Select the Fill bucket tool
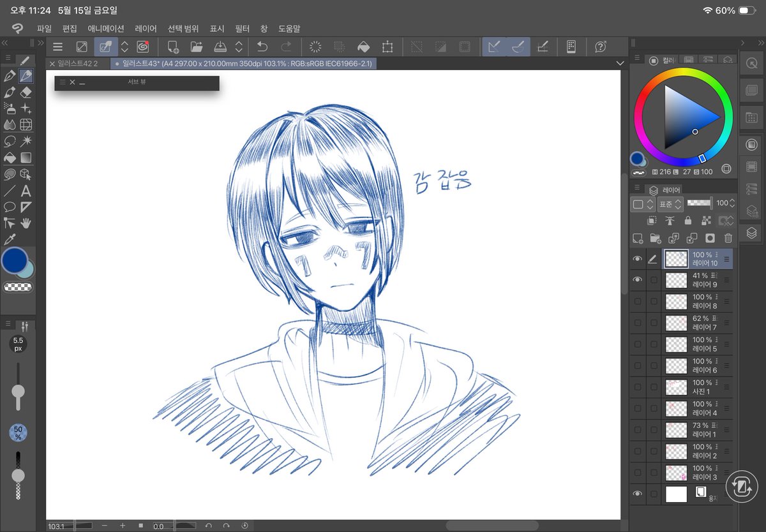This screenshot has height=532, width=766. click(x=10, y=158)
